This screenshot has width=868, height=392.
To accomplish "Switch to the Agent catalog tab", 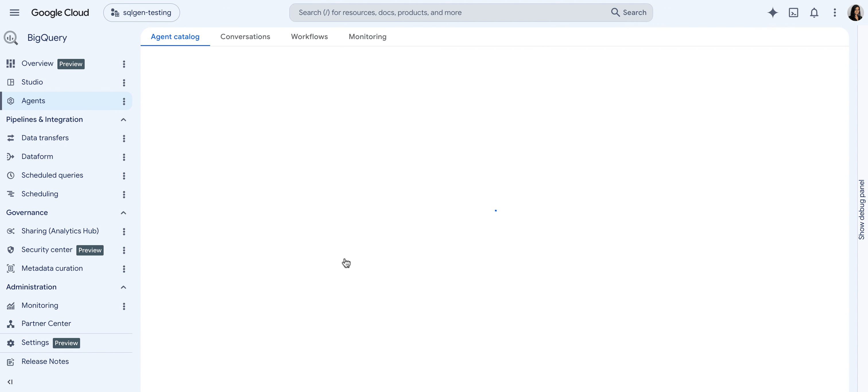I will [x=175, y=36].
